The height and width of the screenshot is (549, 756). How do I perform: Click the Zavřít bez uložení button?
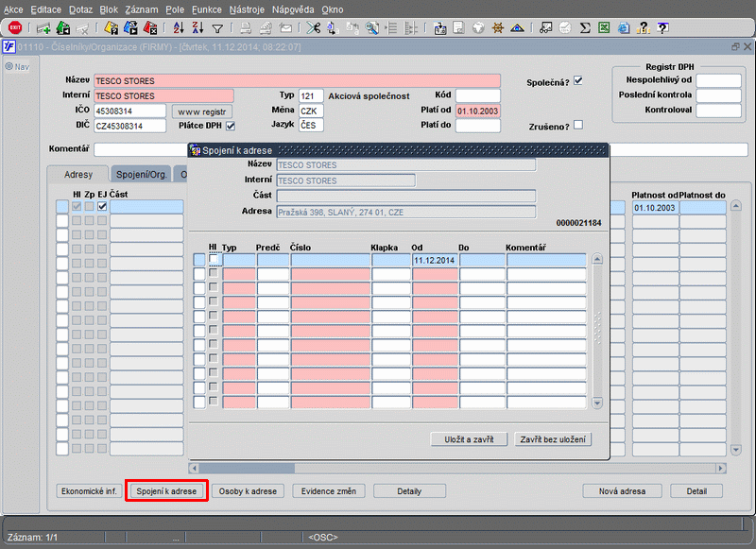[x=553, y=439]
